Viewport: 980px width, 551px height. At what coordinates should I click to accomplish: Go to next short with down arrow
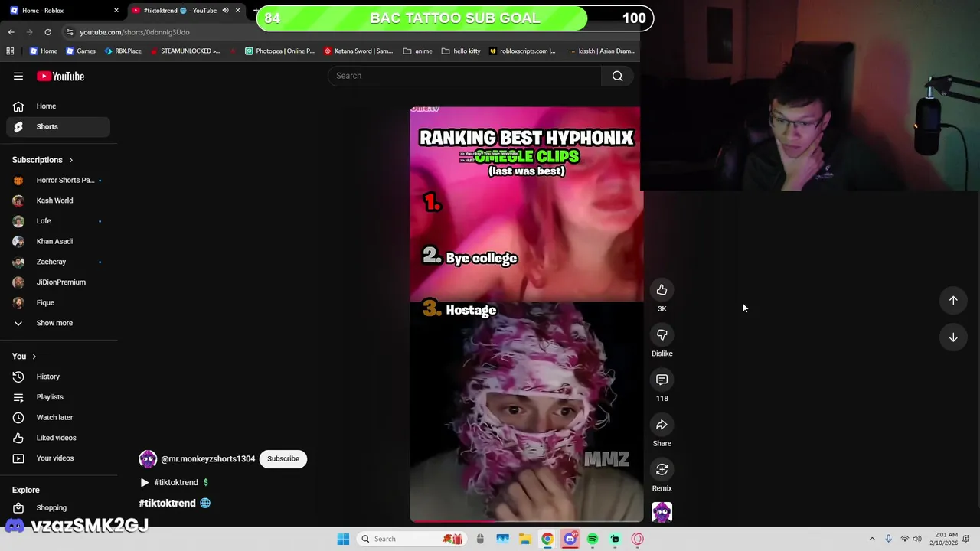[953, 337]
